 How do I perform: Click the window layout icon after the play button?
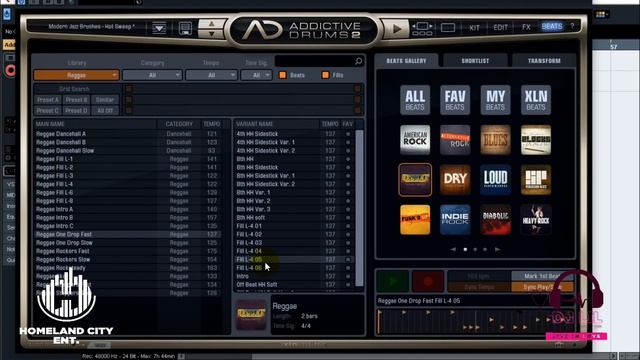tap(422, 29)
